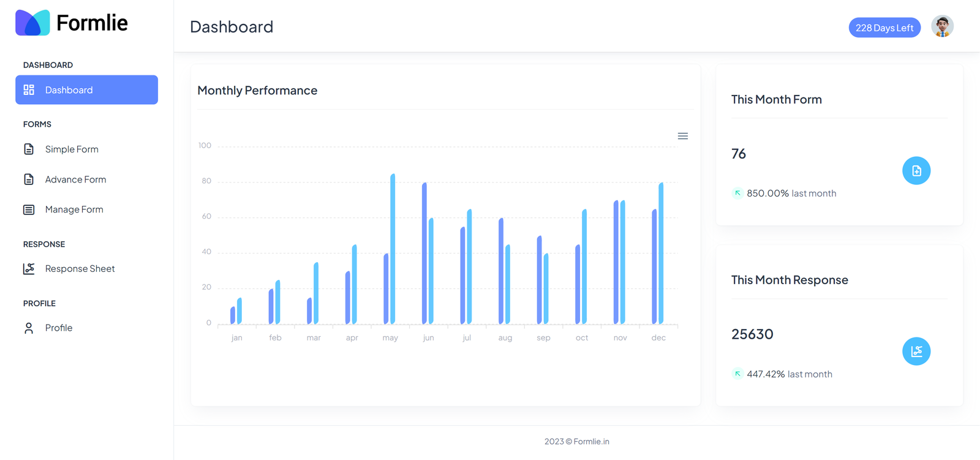Screen dimensions: 980x460
Task: Open the chart hamburger menu
Action: tap(683, 136)
